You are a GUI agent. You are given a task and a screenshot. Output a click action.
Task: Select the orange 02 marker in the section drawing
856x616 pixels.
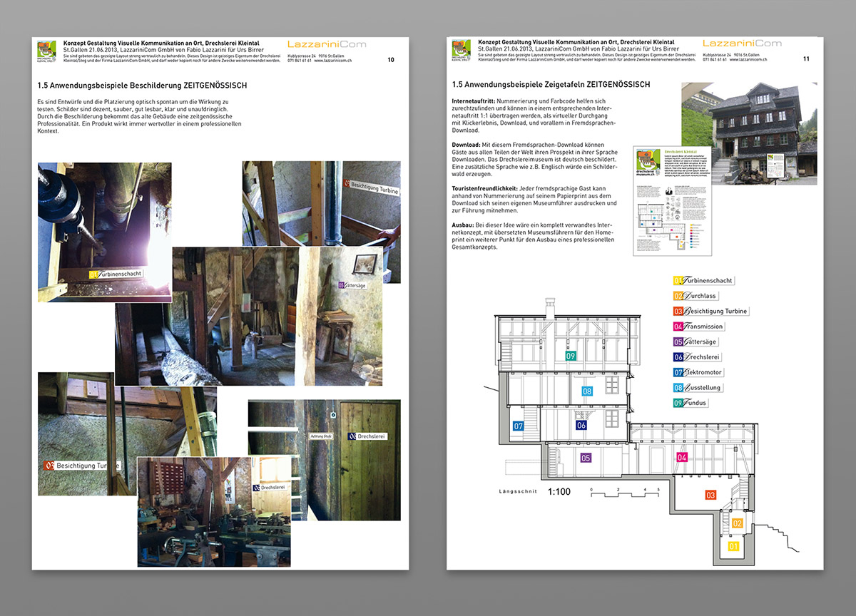[738, 523]
